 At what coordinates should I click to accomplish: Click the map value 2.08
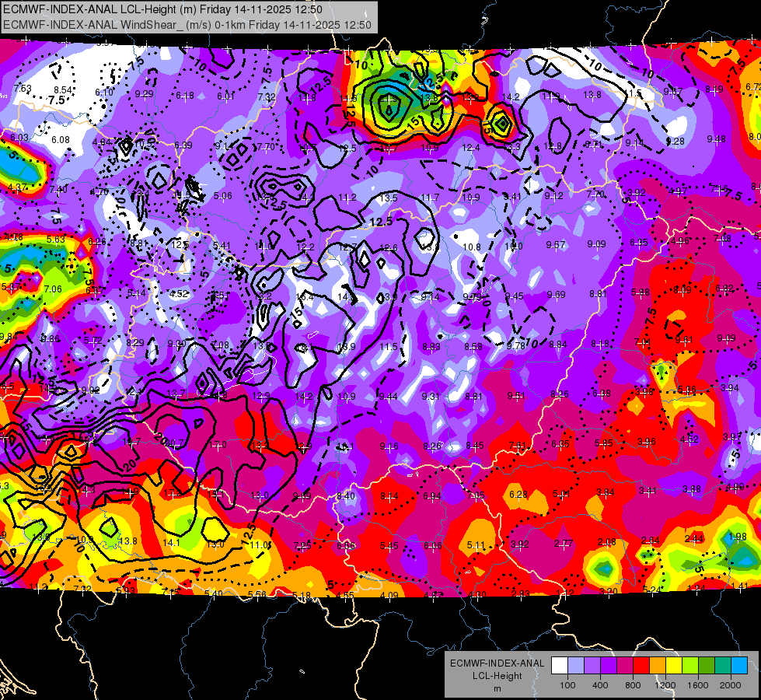(x=606, y=541)
